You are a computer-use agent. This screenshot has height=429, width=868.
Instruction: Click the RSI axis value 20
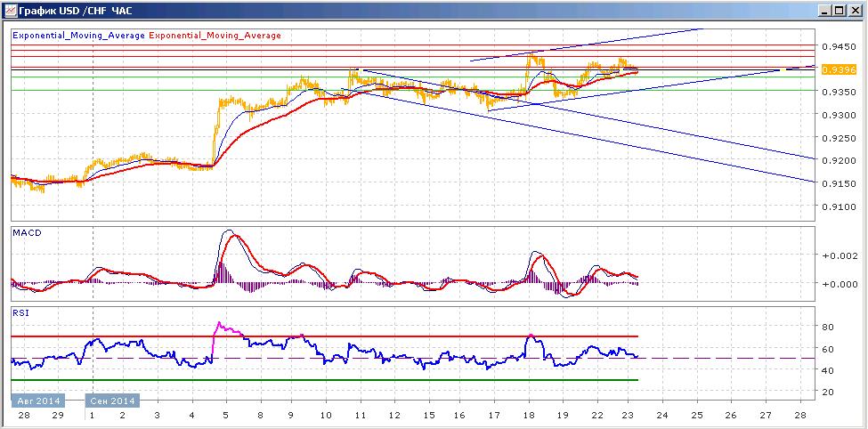[x=828, y=392]
